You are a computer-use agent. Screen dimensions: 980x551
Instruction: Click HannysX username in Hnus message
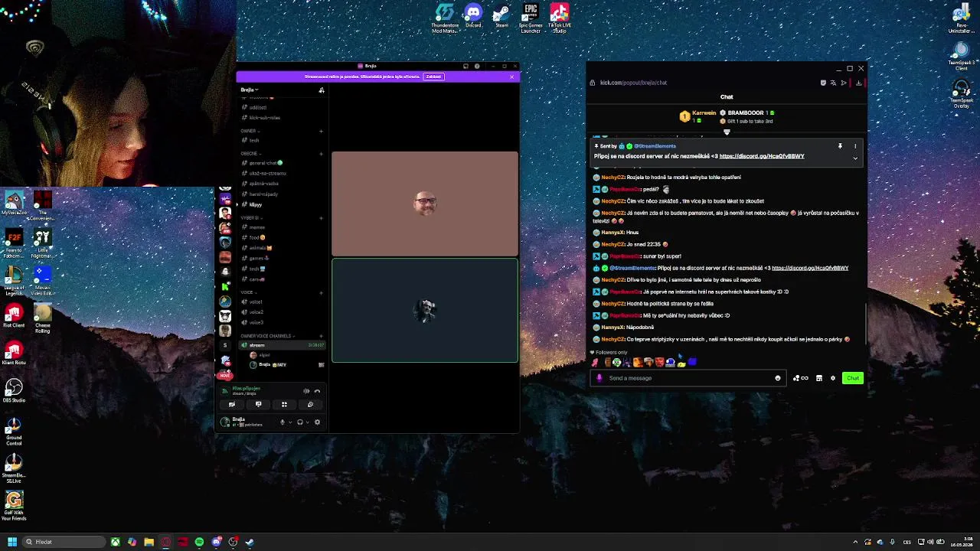click(x=613, y=233)
